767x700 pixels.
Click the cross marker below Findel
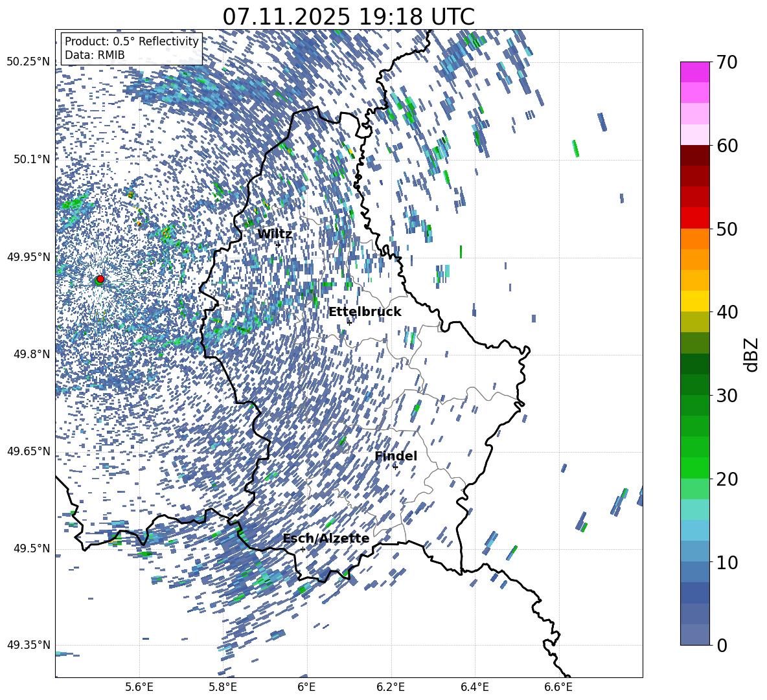coord(395,466)
